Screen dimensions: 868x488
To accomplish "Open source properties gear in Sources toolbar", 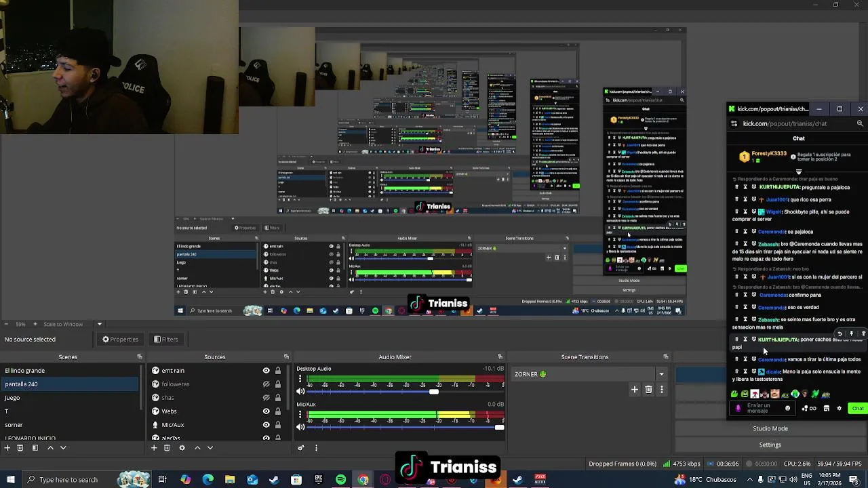I will coord(182,448).
